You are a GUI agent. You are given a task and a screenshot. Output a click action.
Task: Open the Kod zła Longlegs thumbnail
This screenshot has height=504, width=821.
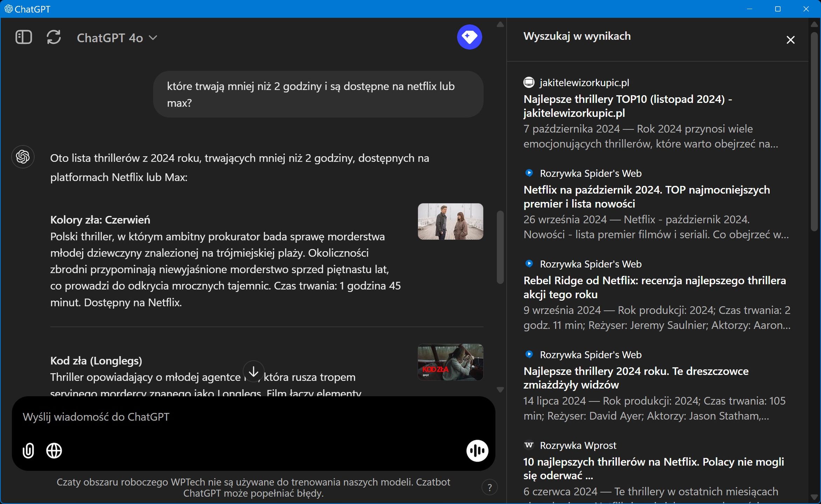click(450, 362)
